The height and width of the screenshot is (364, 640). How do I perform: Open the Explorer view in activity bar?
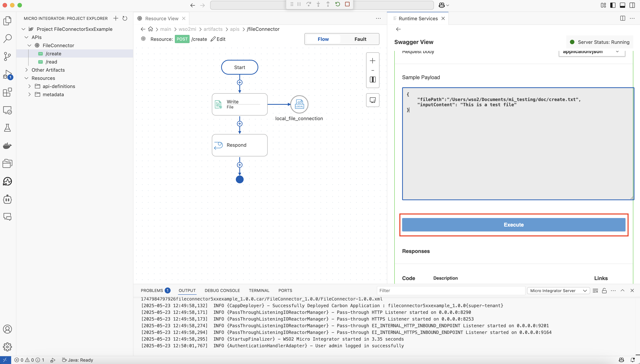[7, 21]
